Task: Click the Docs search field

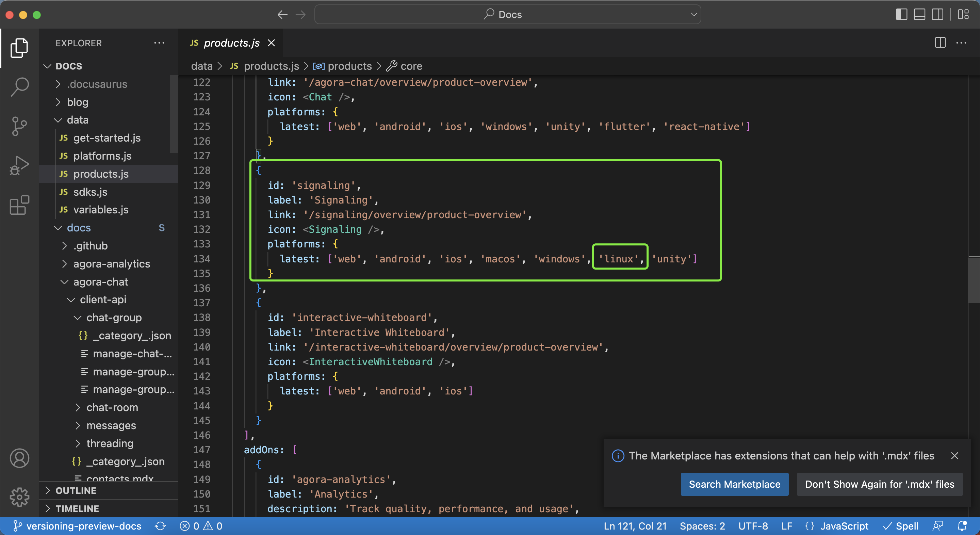Action: pyautogui.click(x=508, y=14)
